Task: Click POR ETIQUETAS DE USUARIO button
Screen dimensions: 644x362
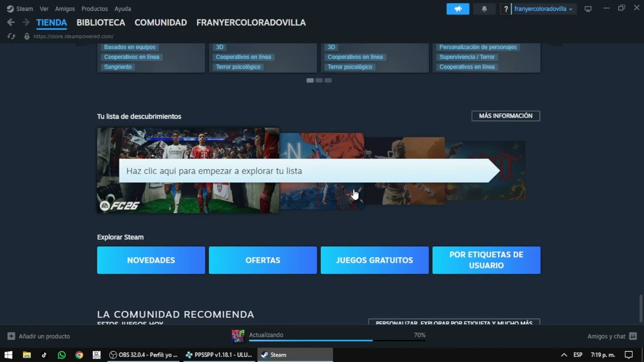Action: [486, 260]
